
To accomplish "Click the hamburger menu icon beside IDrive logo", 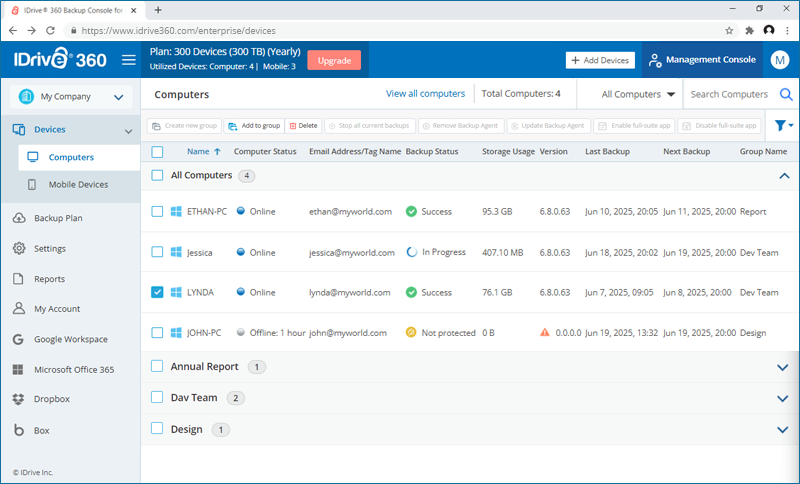I will pyautogui.click(x=128, y=60).
